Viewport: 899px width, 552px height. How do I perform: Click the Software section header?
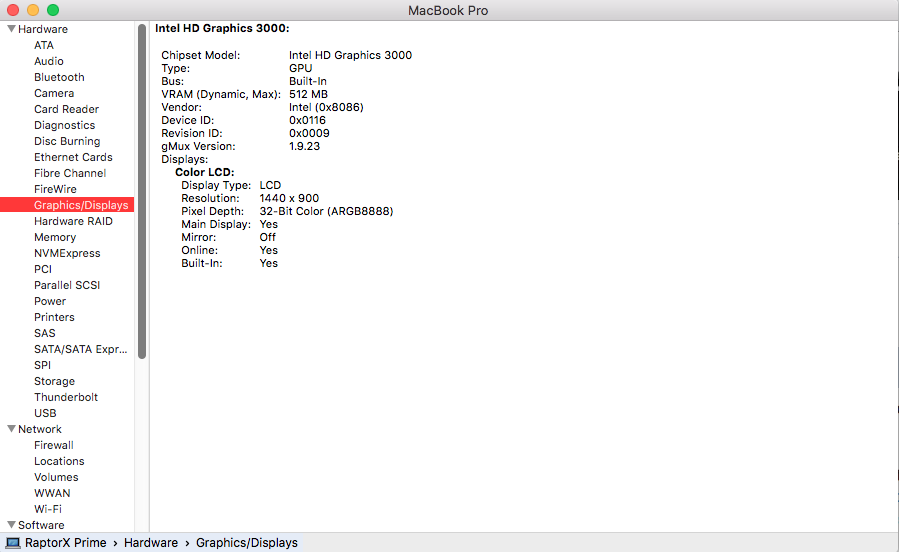pyautogui.click(x=41, y=524)
